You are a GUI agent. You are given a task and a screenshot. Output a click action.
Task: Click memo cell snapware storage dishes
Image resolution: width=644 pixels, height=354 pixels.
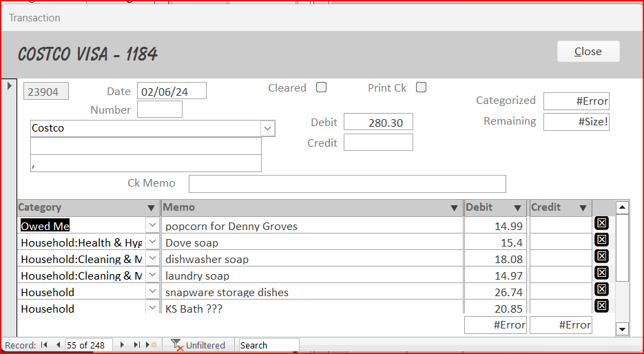pyautogui.click(x=312, y=291)
